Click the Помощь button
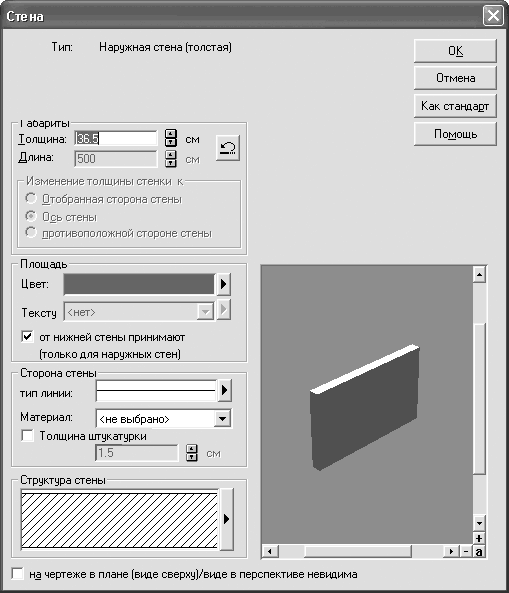 click(x=455, y=134)
